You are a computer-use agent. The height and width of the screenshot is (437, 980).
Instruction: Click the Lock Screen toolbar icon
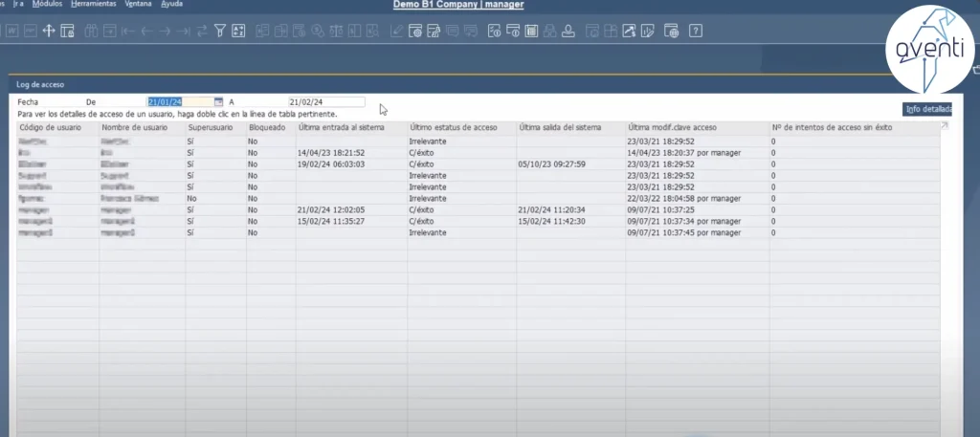coord(68,31)
